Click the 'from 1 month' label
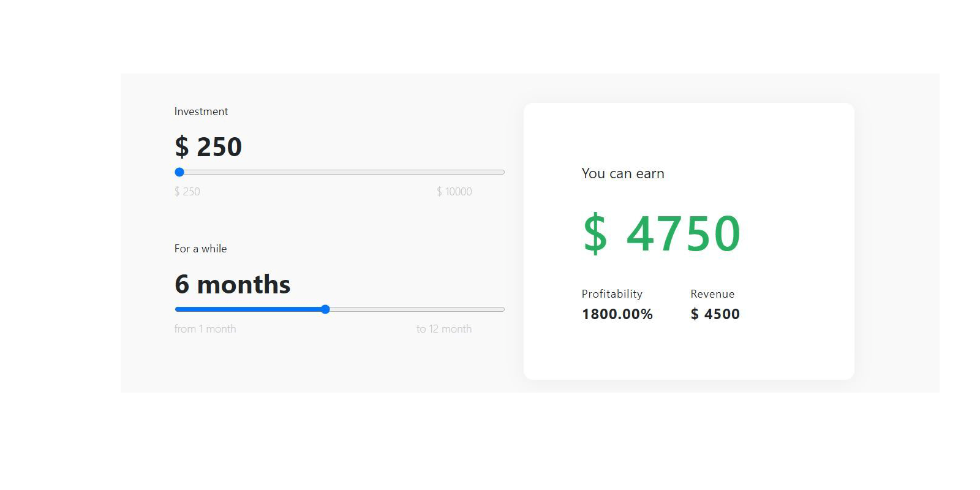Viewport: 980px width, 490px height. (205, 329)
